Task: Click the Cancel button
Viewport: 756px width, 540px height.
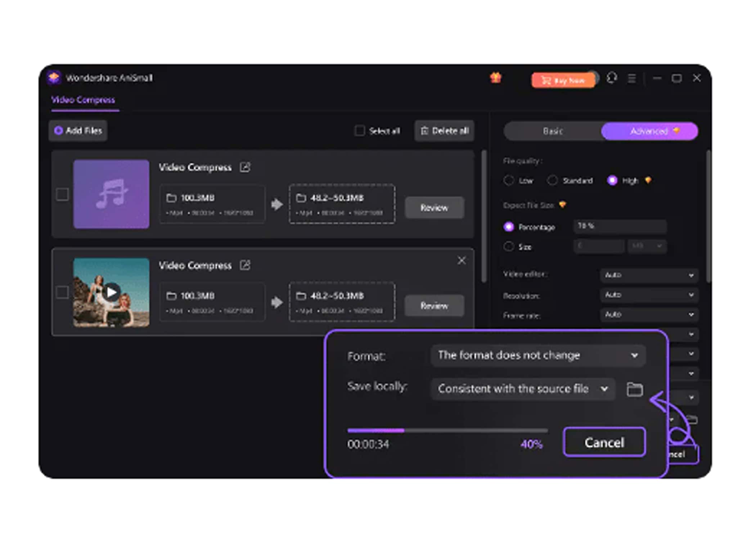Action: click(604, 442)
